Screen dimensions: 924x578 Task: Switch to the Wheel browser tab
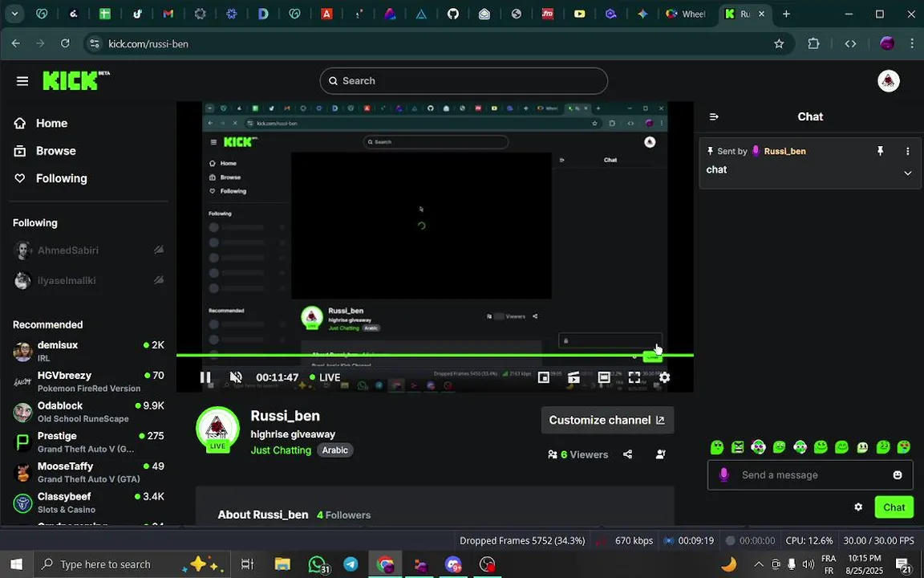coord(685,14)
